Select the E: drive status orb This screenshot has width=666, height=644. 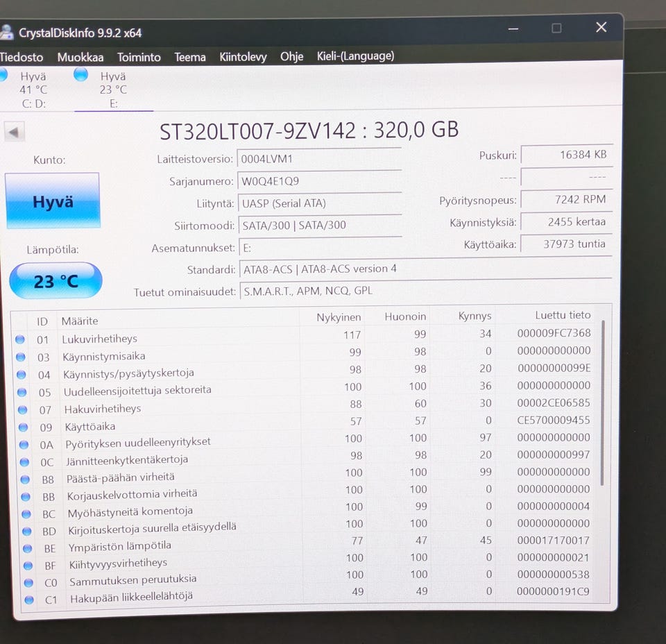pyautogui.click(x=80, y=74)
